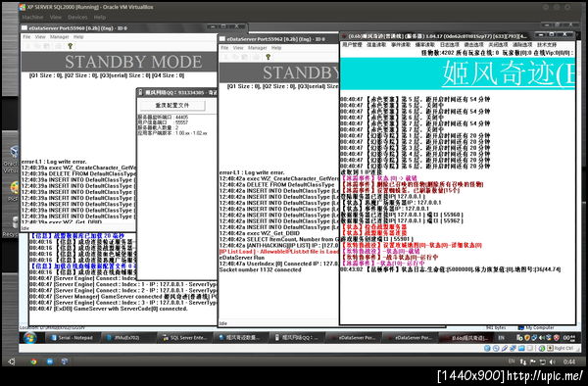588x386 pixels.
Task: Open Help menu in eDataServer Port:55962 window
Action: 276,48
